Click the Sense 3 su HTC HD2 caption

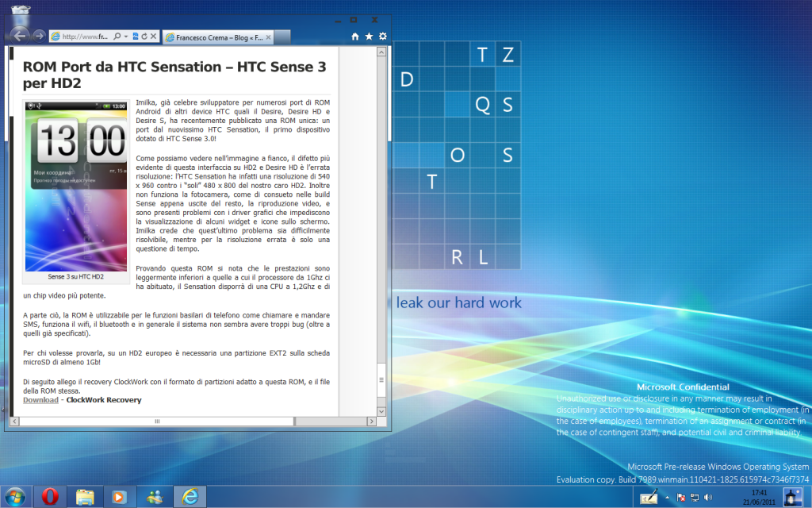coord(75,277)
